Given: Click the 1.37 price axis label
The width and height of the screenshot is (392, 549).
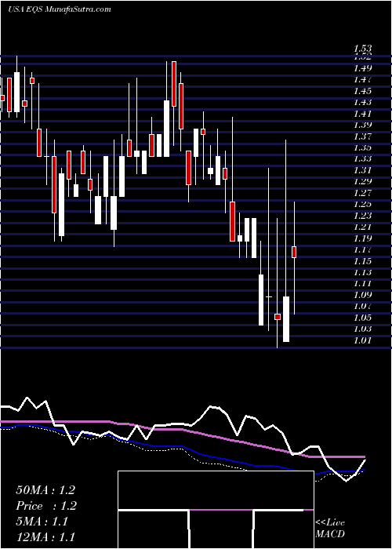Looking at the screenshot, I should click(362, 136).
